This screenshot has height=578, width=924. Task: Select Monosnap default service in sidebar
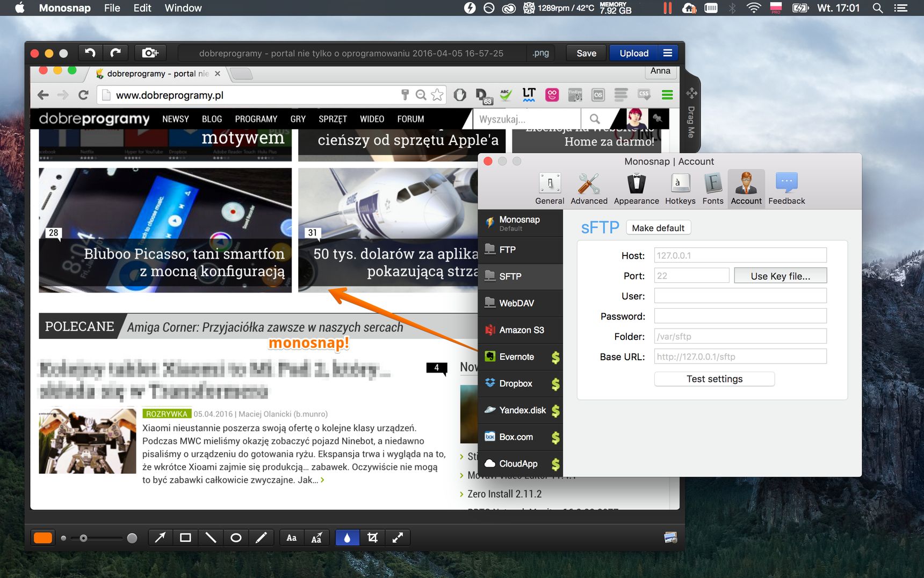(521, 223)
